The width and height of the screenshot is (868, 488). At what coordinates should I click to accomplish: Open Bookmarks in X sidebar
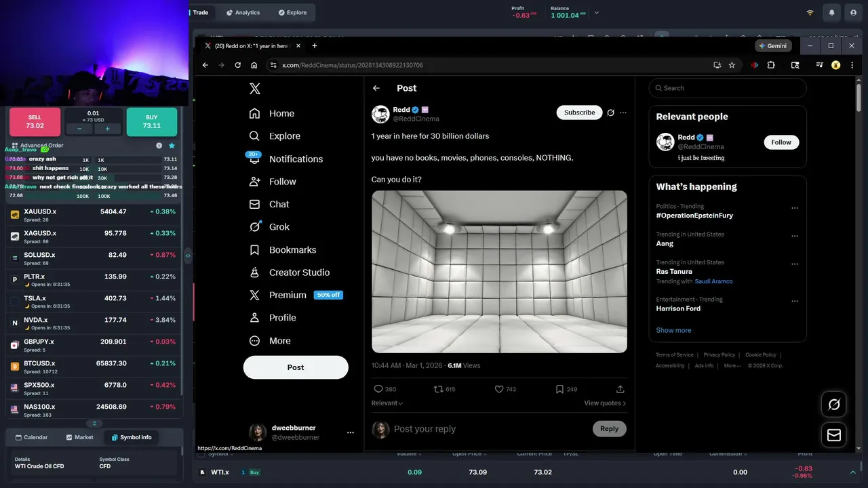pyautogui.click(x=283, y=250)
